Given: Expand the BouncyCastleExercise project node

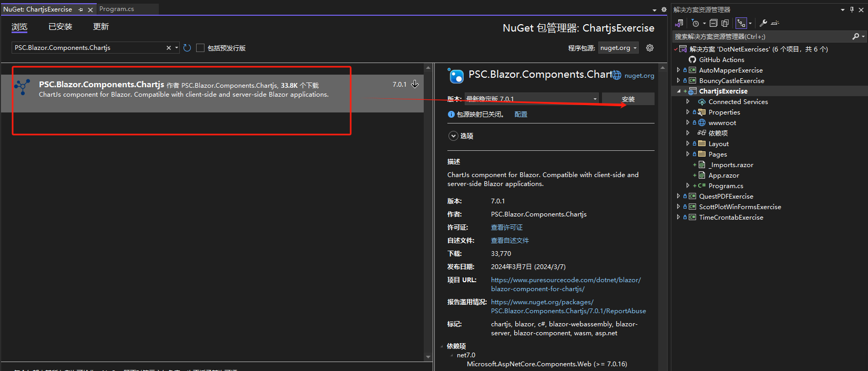Looking at the screenshot, I should 678,80.
